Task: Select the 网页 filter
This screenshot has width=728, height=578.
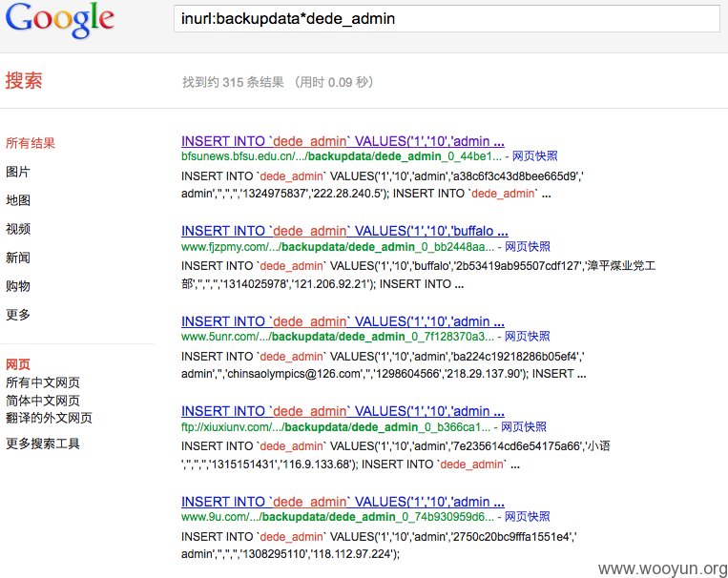Action: 17,364
